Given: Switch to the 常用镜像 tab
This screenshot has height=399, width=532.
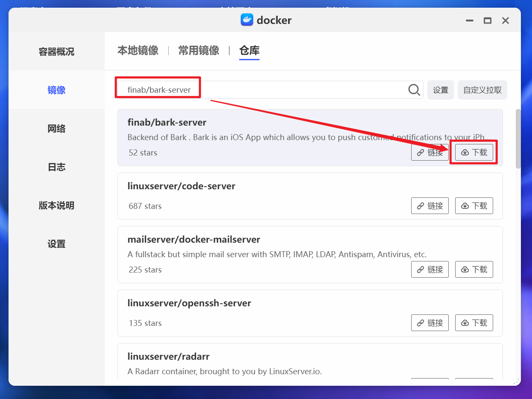Looking at the screenshot, I should click(199, 50).
